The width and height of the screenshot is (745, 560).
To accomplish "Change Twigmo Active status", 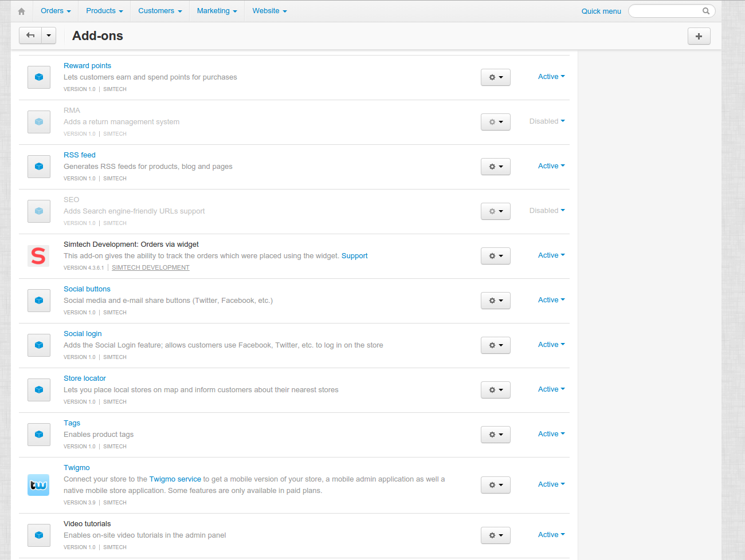I will pyautogui.click(x=551, y=484).
